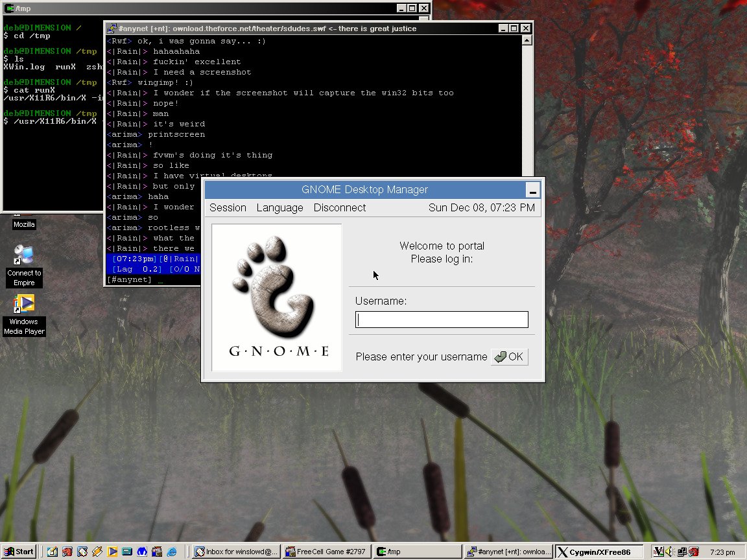Open the Session menu in GDM
This screenshot has height=560, width=747.
click(x=228, y=207)
